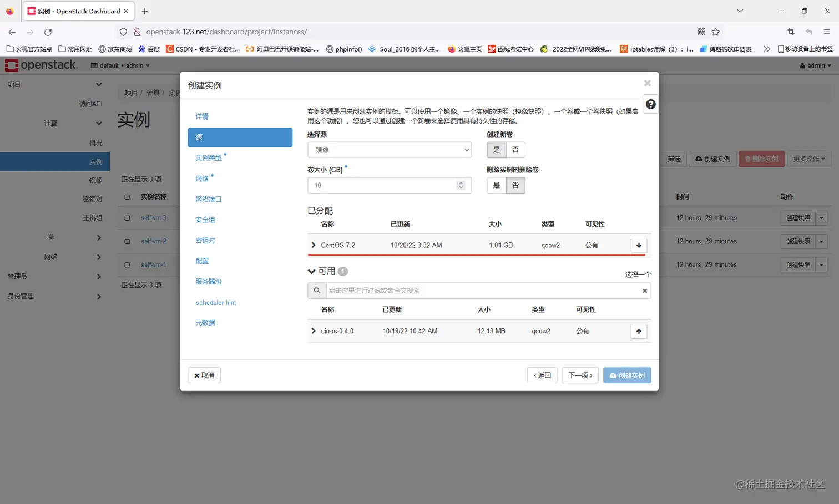Go back in browser history
Viewport: 839px width, 504px height.
tap(12, 32)
